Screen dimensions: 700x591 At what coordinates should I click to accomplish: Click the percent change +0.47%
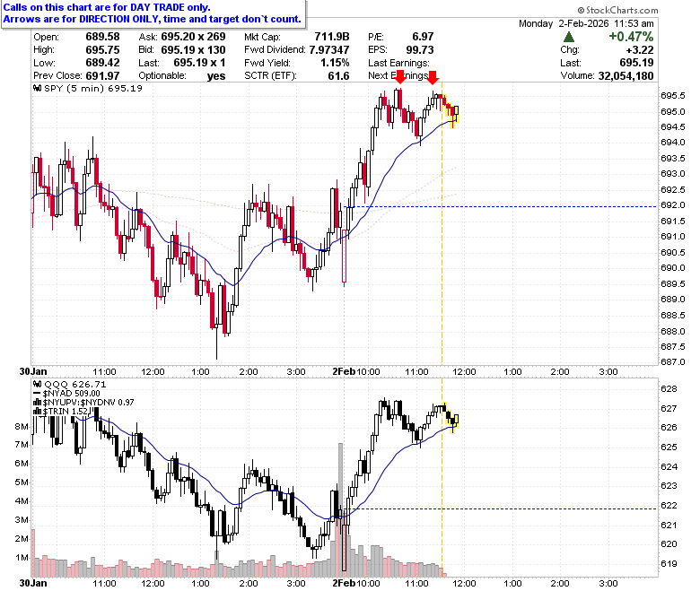pyautogui.click(x=631, y=37)
